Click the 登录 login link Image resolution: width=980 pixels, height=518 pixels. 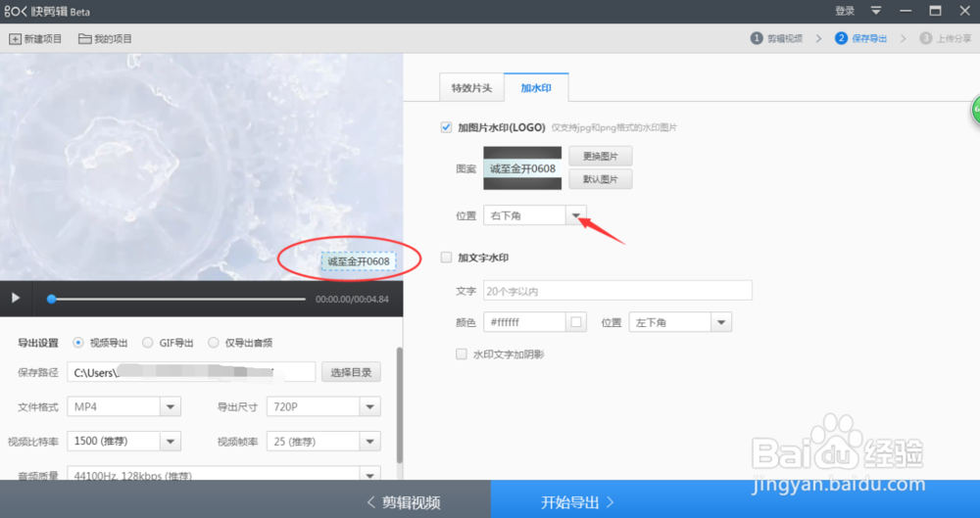tap(845, 11)
